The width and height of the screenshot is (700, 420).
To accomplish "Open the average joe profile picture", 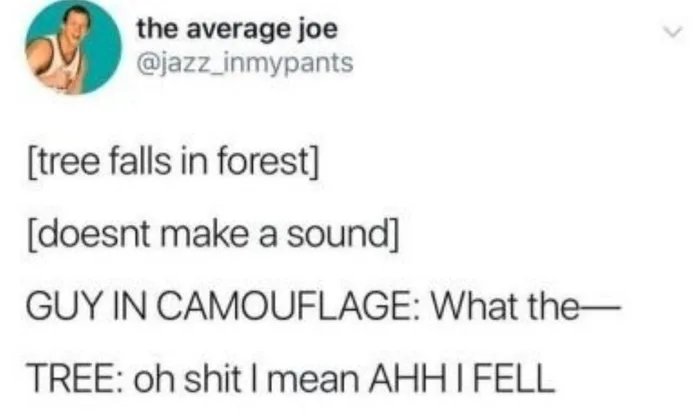I will (x=73, y=46).
